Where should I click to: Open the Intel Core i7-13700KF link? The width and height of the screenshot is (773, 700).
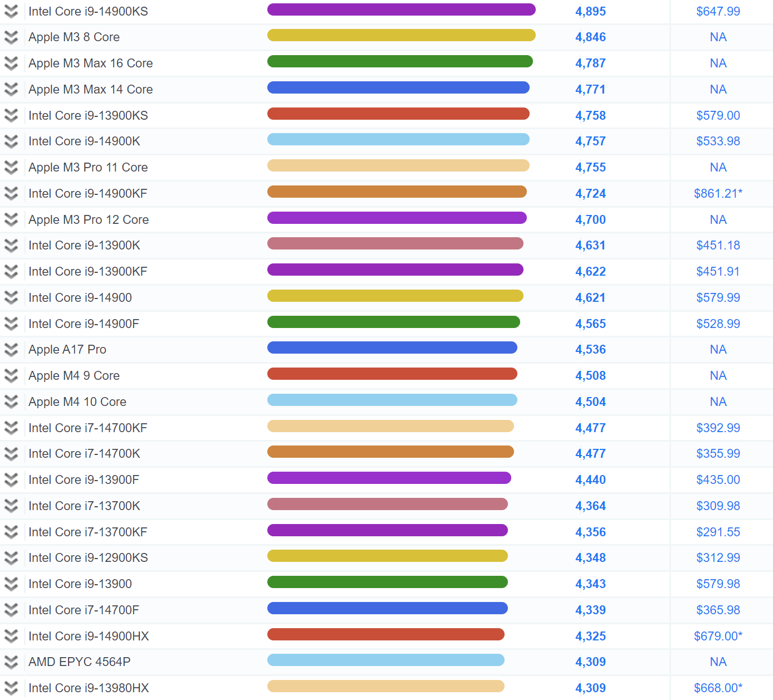pos(88,532)
